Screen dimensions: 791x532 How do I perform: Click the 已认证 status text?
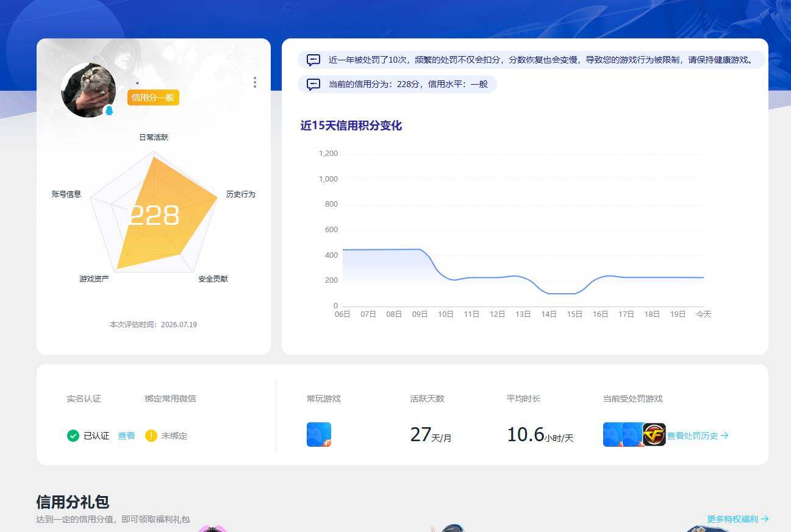click(x=96, y=436)
